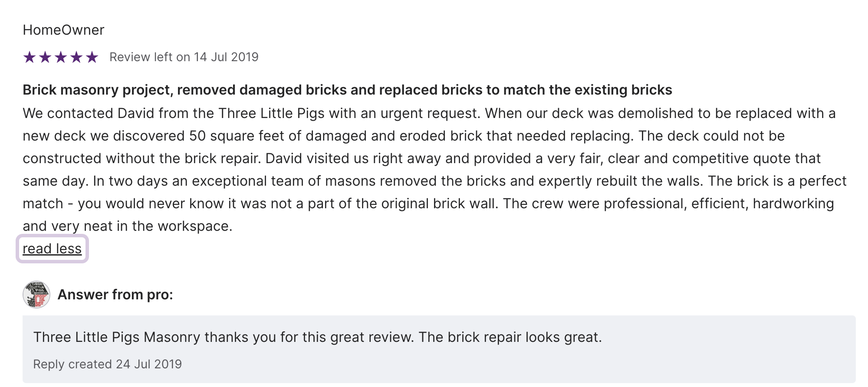Click the fifth purple rating star
Image resolution: width=868 pixels, height=387 pixels.
[92, 57]
